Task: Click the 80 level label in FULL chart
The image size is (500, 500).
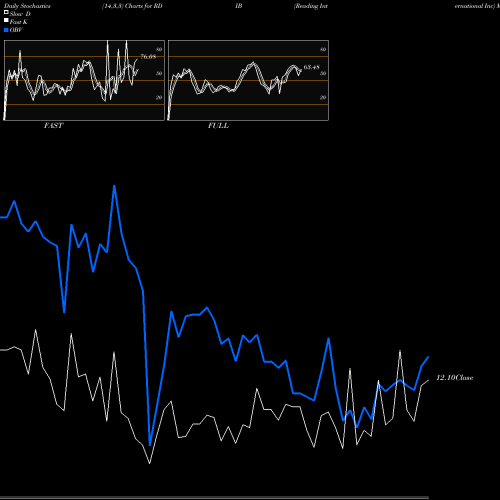Action: click(x=323, y=50)
